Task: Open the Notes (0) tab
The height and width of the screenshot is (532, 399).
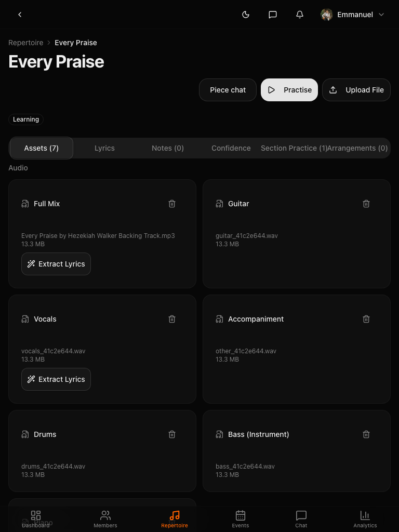Action: [168, 148]
